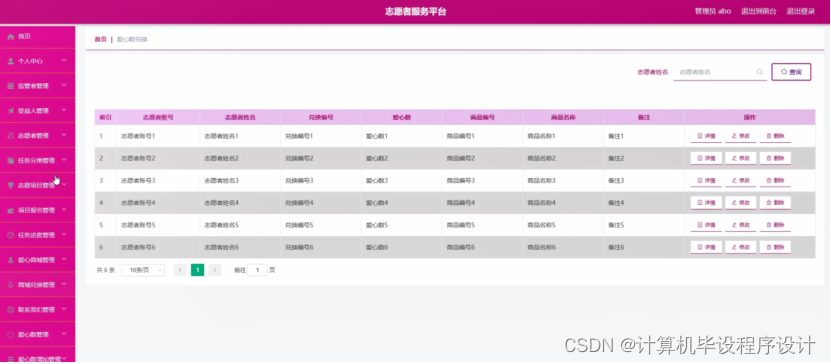Viewport: 831px width, 364px height.
Task: Click 删除 for row 志愿者账号5
Action: point(775,225)
